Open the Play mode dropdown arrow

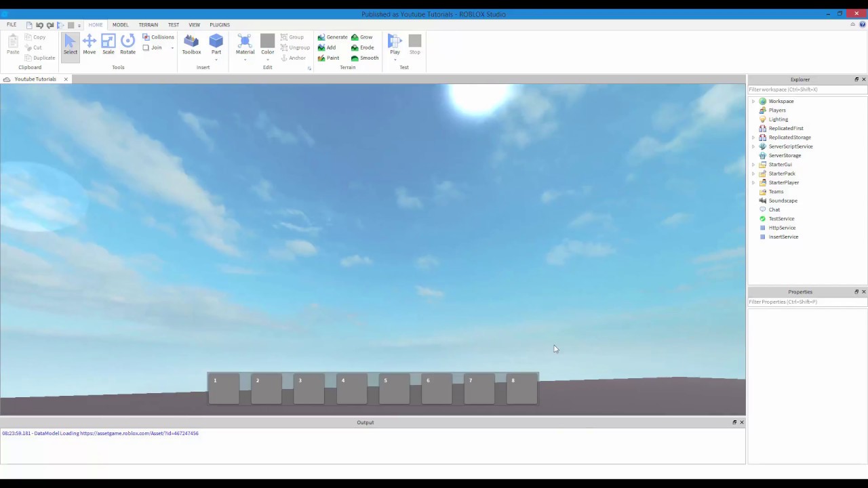click(395, 60)
